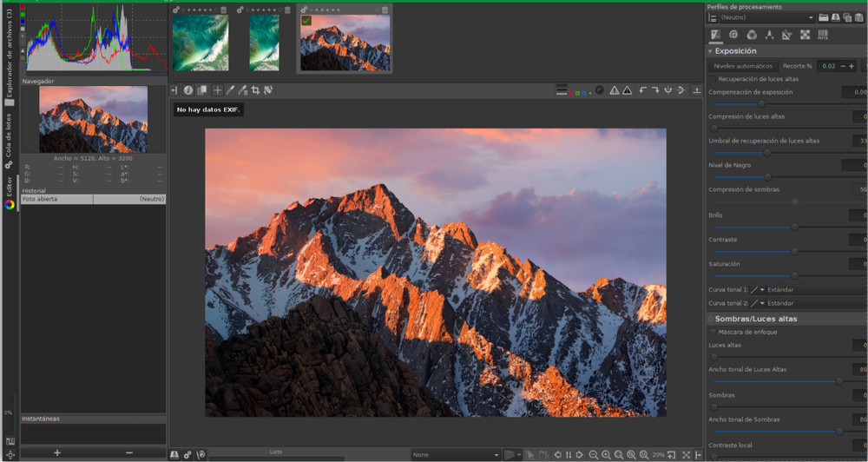Image resolution: width=868 pixels, height=462 pixels.
Task: Select the straighten/rotate tool
Action: (268, 90)
